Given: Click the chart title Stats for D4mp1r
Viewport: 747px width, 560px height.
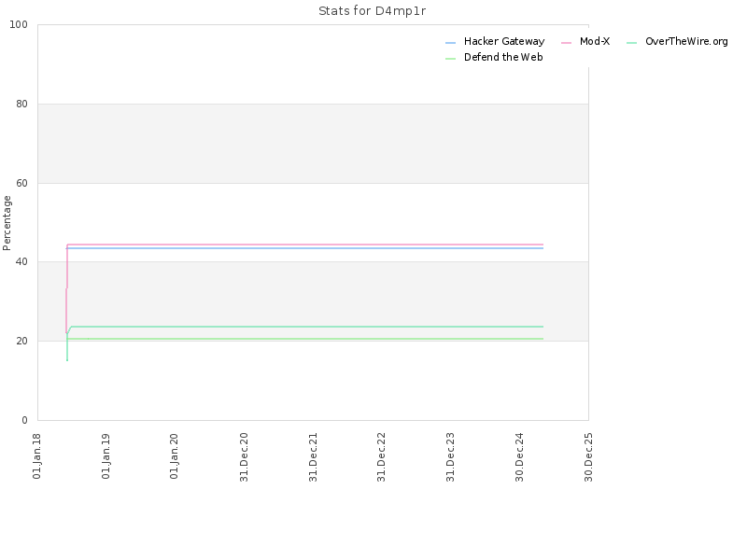Looking at the screenshot, I should pyautogui.click(x=372, y=11).
